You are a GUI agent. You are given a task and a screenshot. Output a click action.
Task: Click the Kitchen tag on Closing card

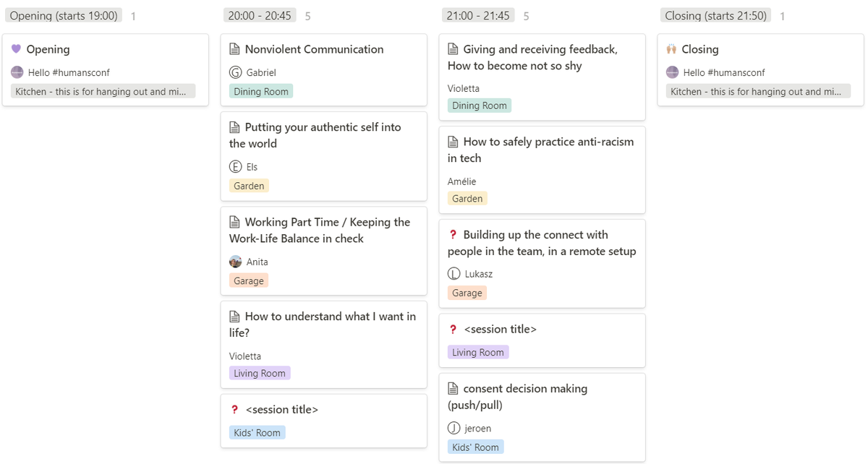click(x=758, y=92)
